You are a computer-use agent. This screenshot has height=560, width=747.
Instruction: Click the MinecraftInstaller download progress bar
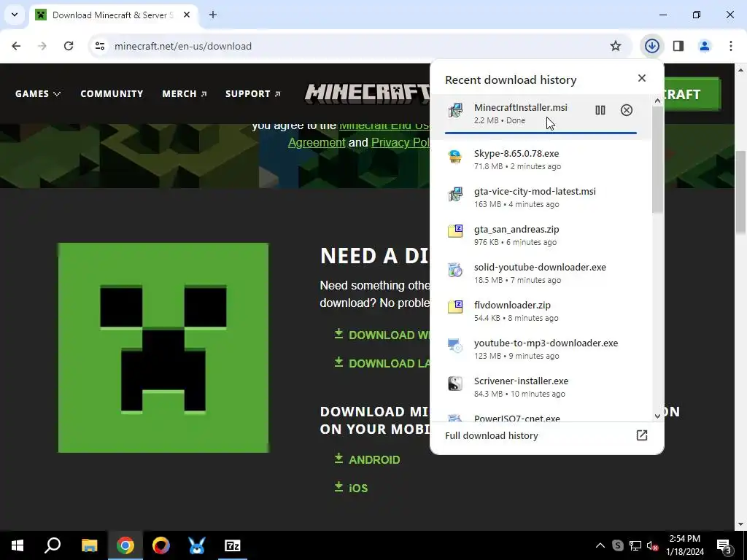point(541,133)
